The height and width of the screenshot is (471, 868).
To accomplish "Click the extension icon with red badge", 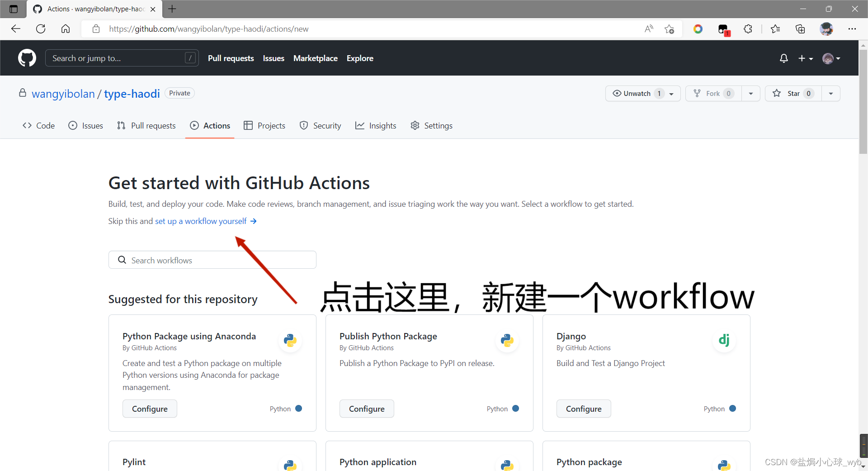I will point(724,30).
